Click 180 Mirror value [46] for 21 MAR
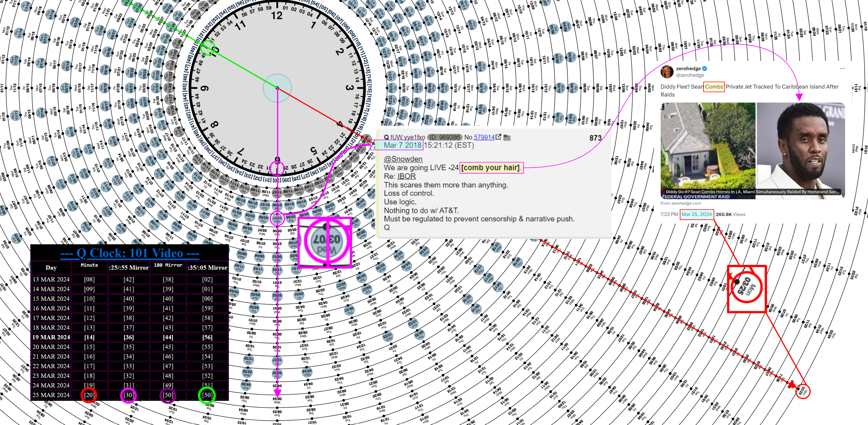 pos(168,356)
